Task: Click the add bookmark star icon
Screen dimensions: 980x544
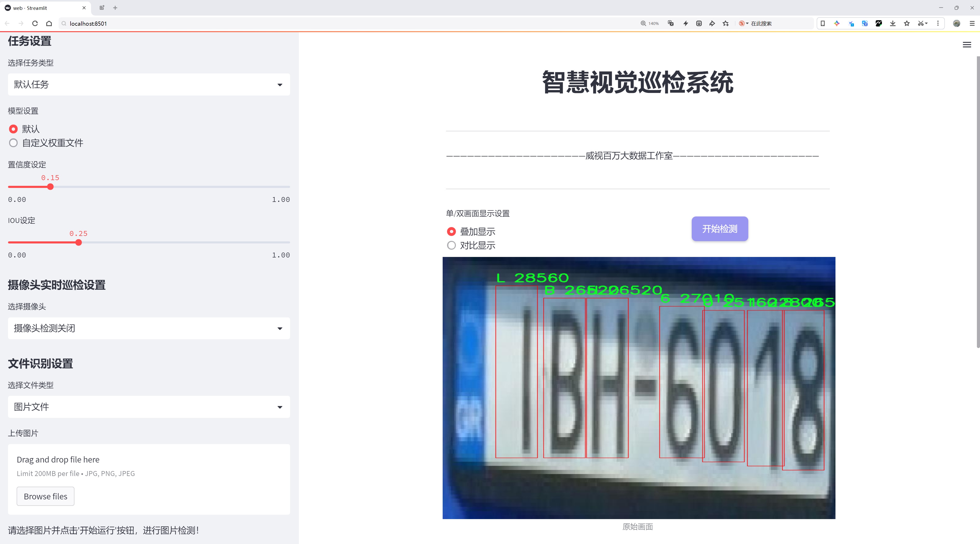Action: [725, 24]
